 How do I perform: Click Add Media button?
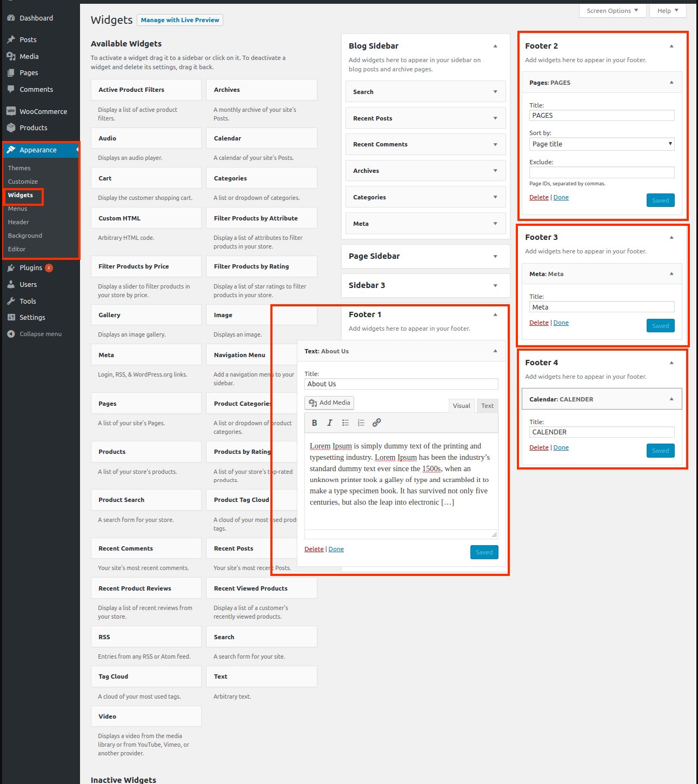point(329,403)
